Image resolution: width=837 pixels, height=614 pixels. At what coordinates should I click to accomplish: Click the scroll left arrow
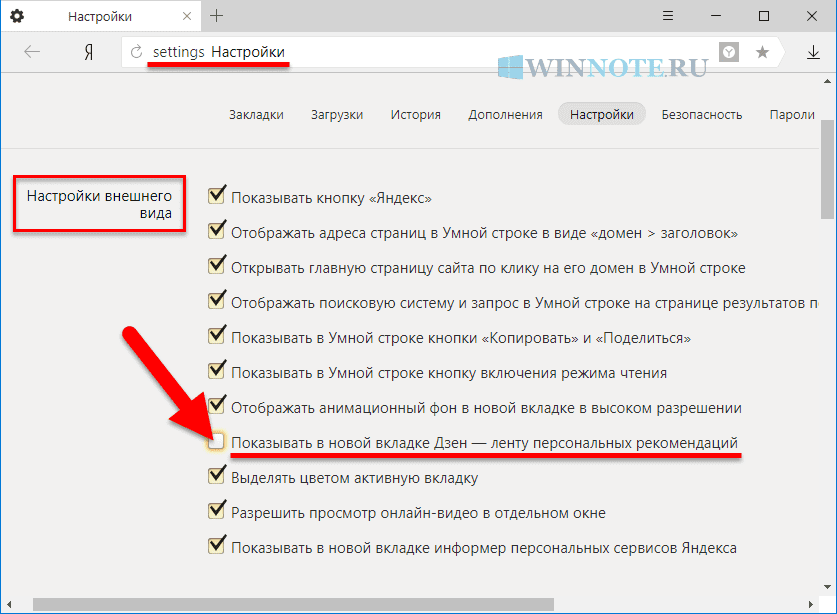point(9,604)
